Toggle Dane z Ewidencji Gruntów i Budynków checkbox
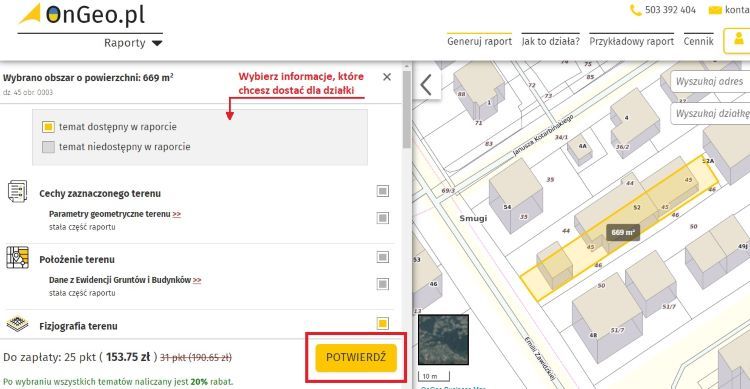 [x=383, y=284]
